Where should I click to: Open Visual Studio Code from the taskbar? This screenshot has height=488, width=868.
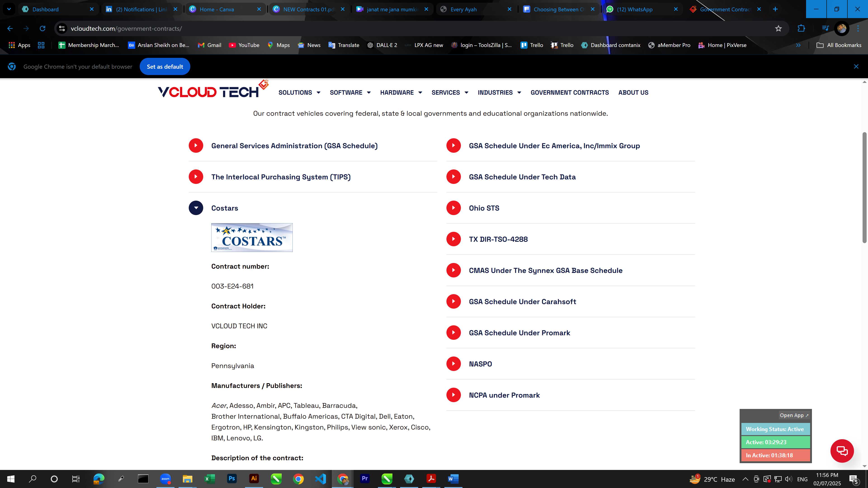[321, 479]
